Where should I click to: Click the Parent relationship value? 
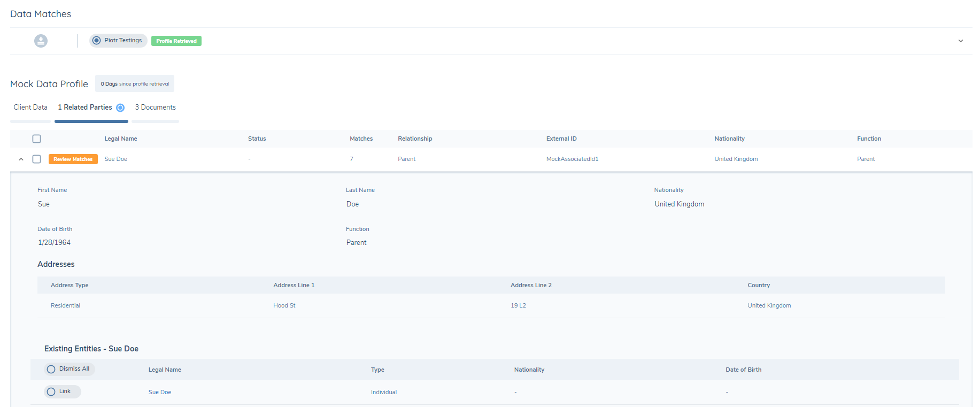(x=406, y=159)
